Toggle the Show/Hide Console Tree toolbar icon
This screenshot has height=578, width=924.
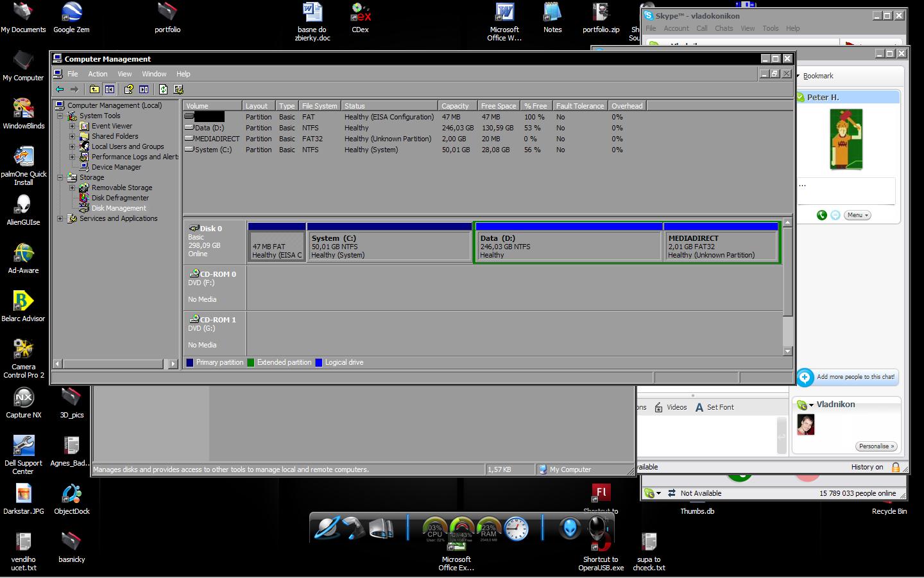[x=110, y=89]
